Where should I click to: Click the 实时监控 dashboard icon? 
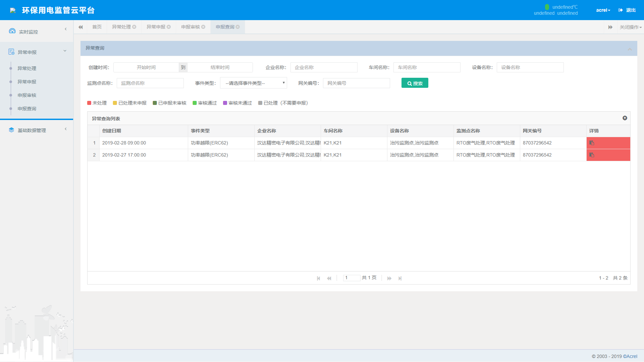[12, 31]
